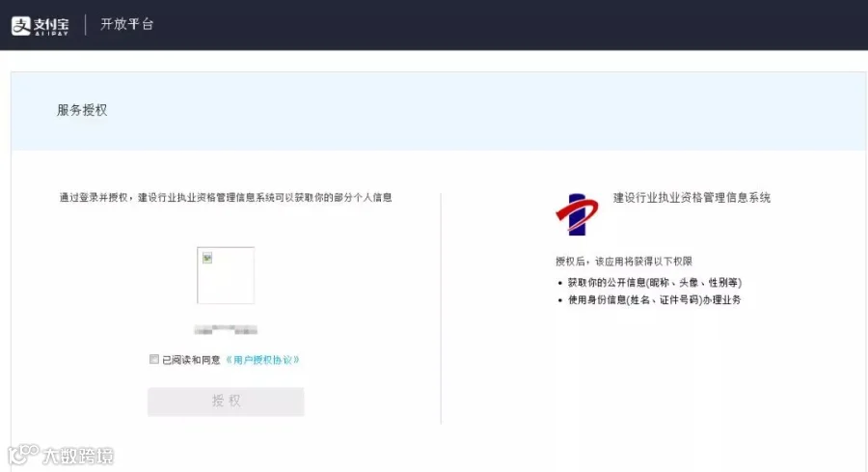
Task: Click the red-blue application logo icon
Action: [577, 214]
